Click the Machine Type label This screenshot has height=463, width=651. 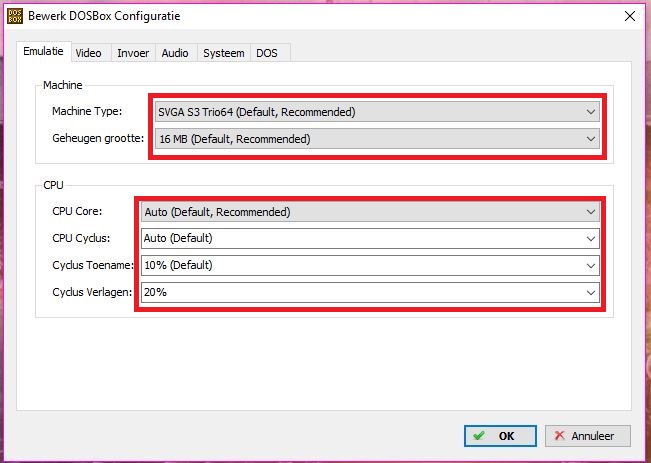click(x=87, y=111)
